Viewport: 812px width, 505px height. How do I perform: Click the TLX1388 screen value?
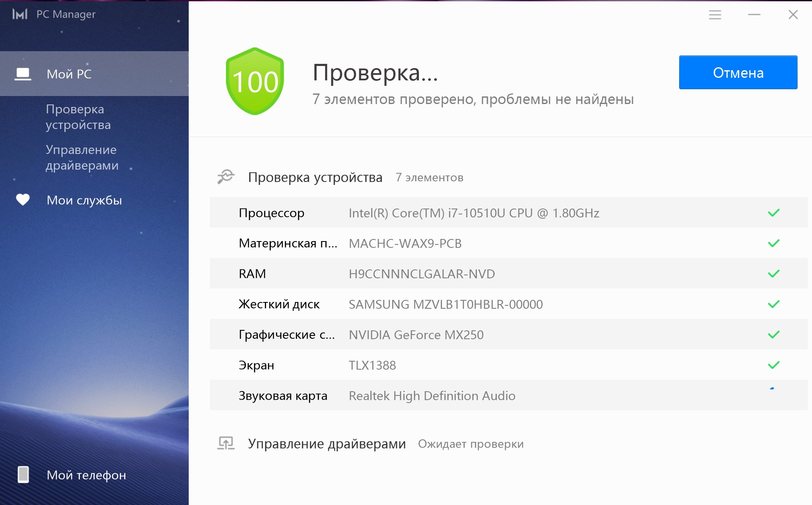click(372, 365)
